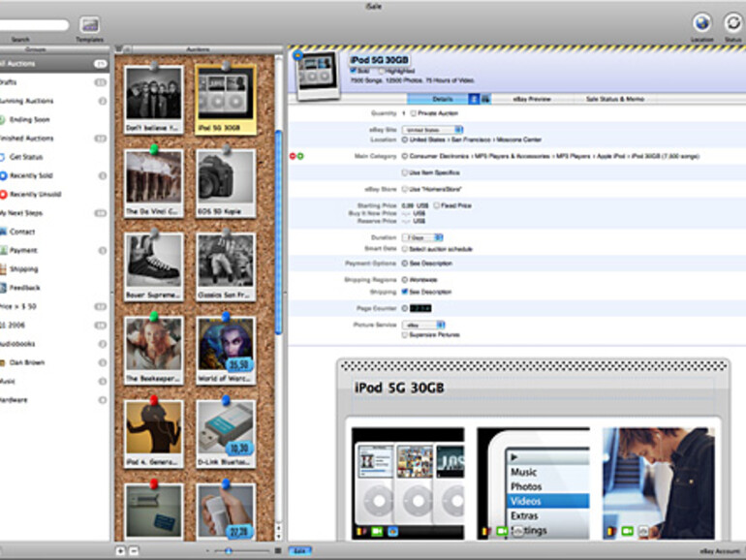Enable the Private Auction checkbox
This screenshot has width=746, height=560.
[413, 113]
